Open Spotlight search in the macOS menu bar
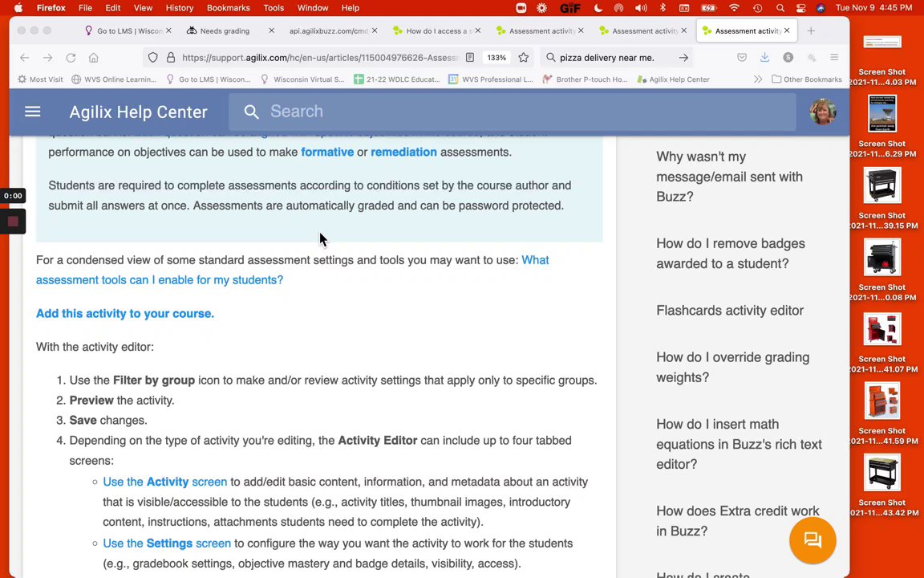This screenshot has width=924, height=578. (x=780, y=8)
